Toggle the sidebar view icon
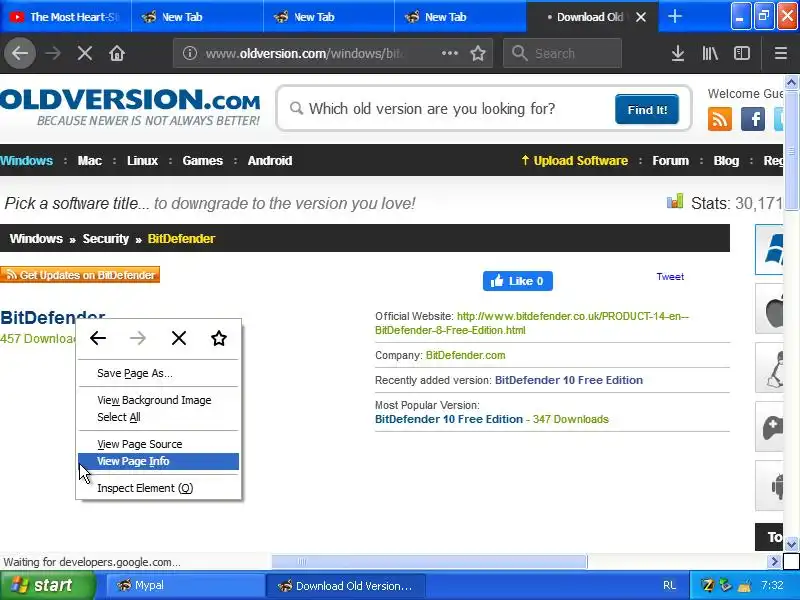This screenshot has height=600, width=800. 741,53
